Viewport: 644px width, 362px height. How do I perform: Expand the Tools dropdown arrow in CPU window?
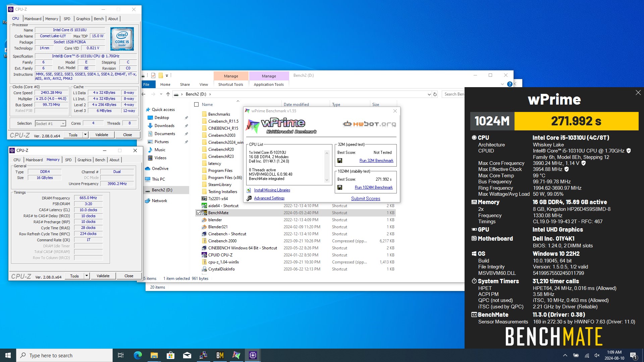pos(85,135)
